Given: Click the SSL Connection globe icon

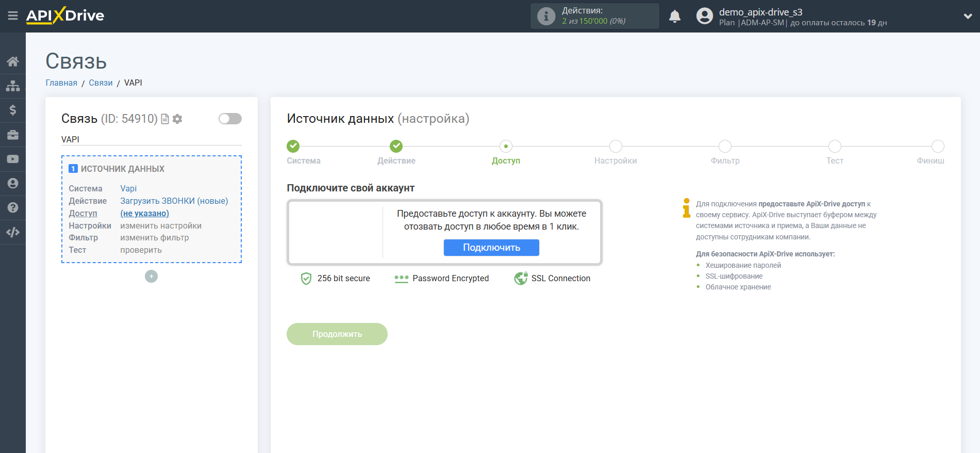Looking at the screenshot, I should pyautogui.click(x=521, y=279).
